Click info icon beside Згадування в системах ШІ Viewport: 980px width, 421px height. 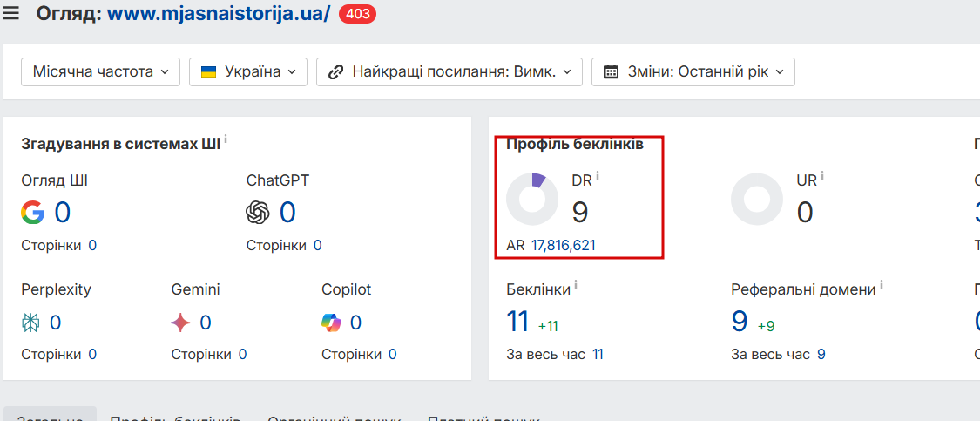point(226,139)
